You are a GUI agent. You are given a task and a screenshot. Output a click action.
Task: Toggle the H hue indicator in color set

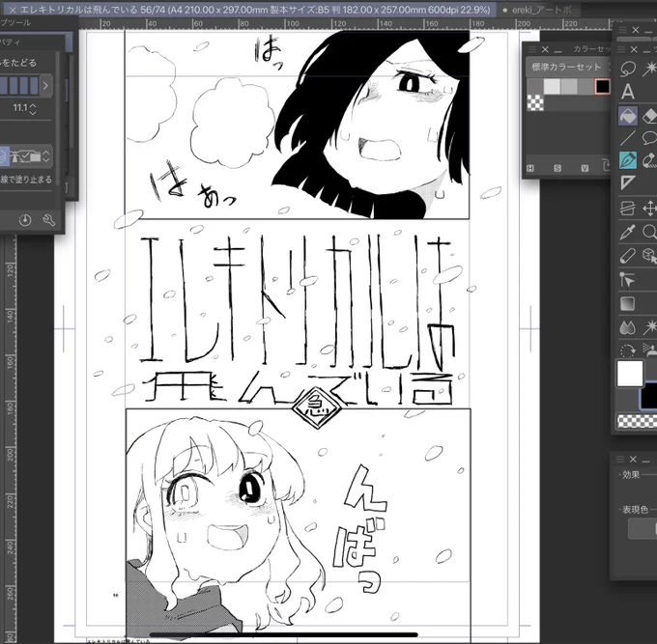tap(530, 168)
